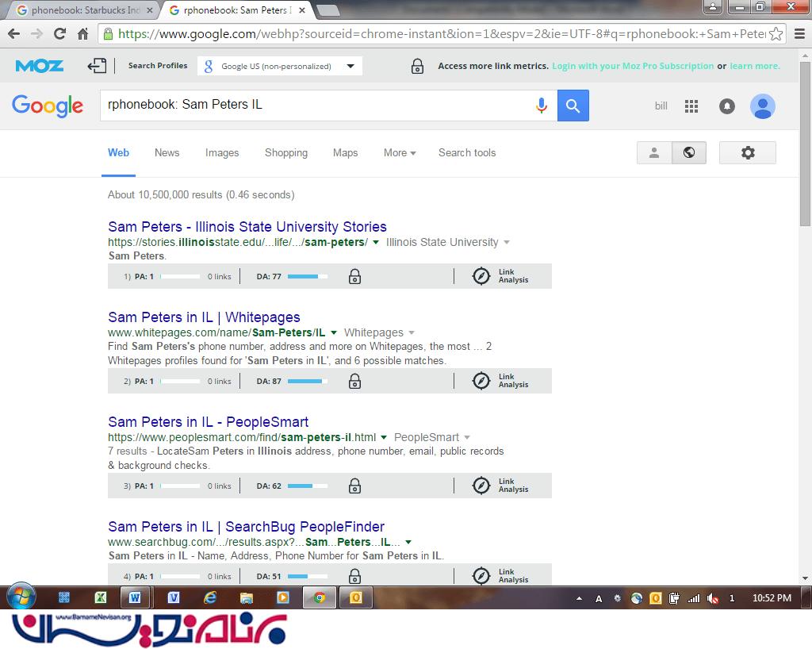Open Sam Peters Illinois State University Stories link
This screenshot has width=812, height=649.
pyautogui.click(x=247, y=227)
